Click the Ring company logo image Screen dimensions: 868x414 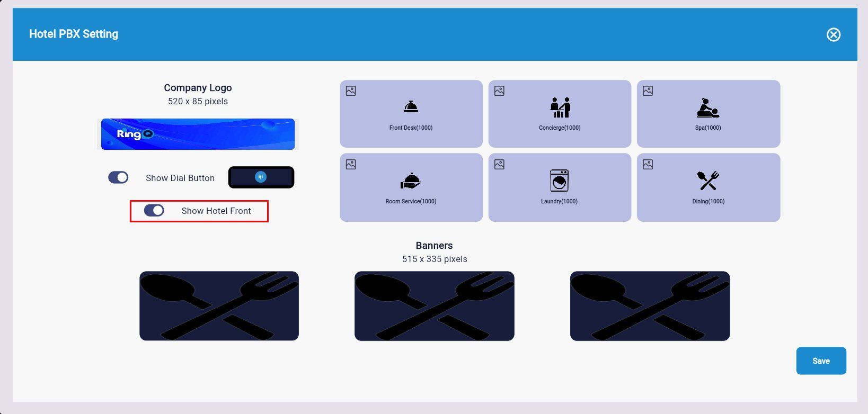[198, 134]
